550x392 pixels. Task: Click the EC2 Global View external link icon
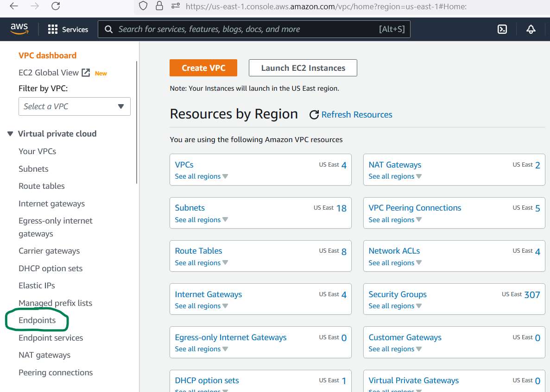point(86,73)
